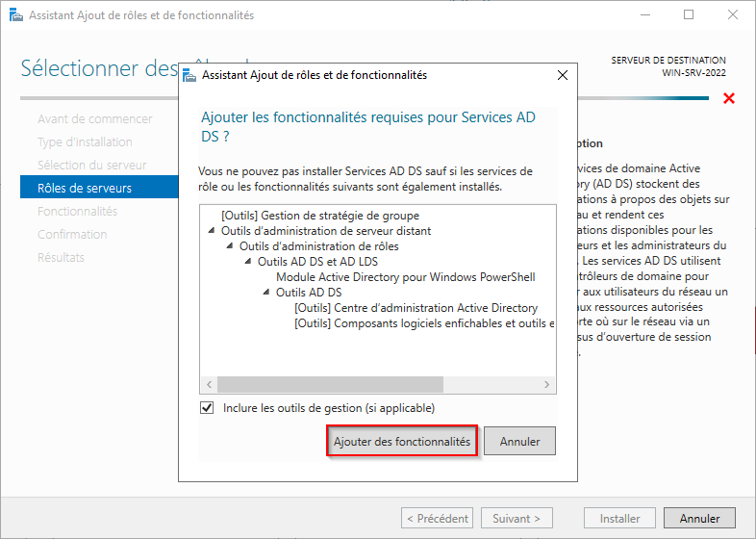756x539 pixels.
Task: Click the red X error icon
Action: (x=729, y=98)
